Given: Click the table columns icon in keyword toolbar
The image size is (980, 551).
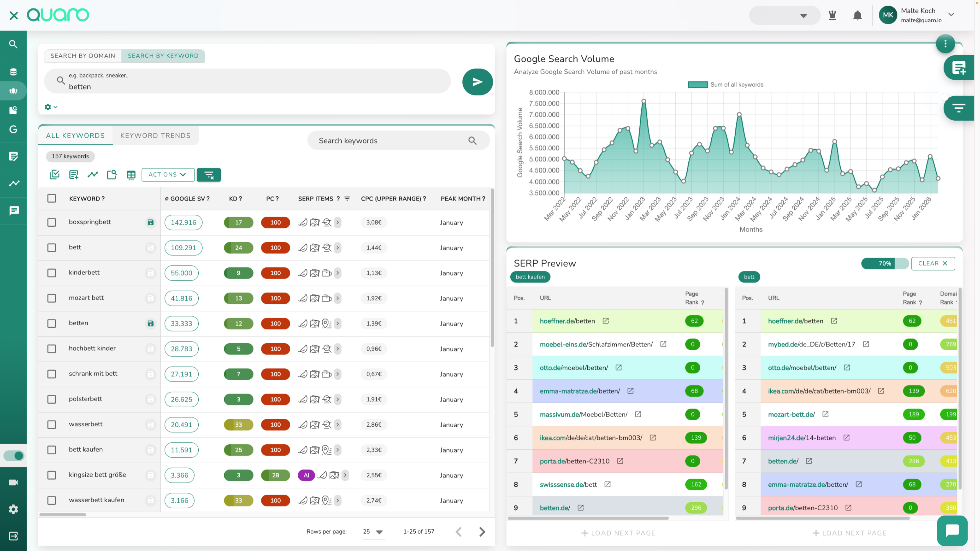Looking at the screenshot, I should tap(131, 175).
